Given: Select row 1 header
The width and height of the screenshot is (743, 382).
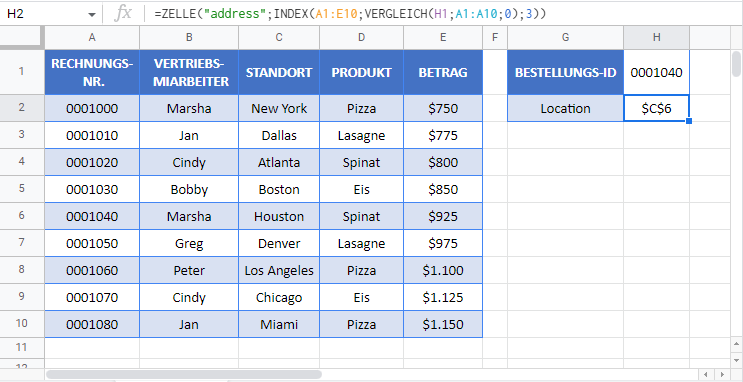Looking at the screenshot, I should 21,72.
